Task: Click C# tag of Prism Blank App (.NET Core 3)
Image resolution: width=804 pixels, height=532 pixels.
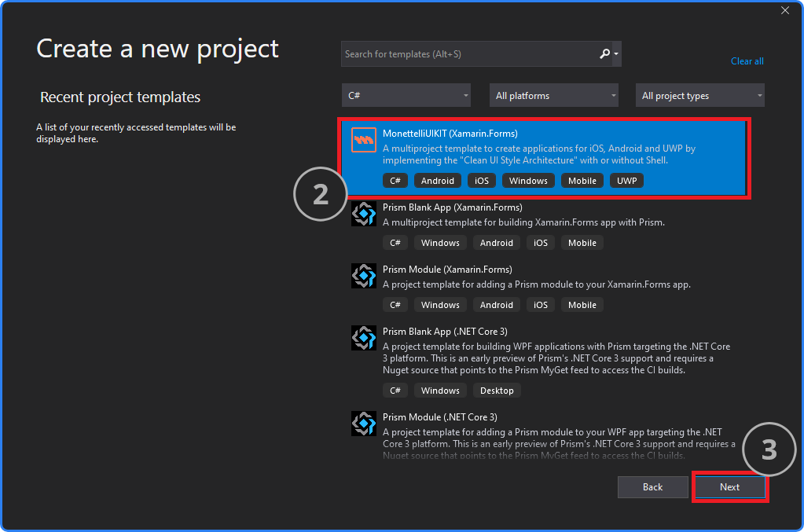Action: pyautogui.click(x=395, y=390)
